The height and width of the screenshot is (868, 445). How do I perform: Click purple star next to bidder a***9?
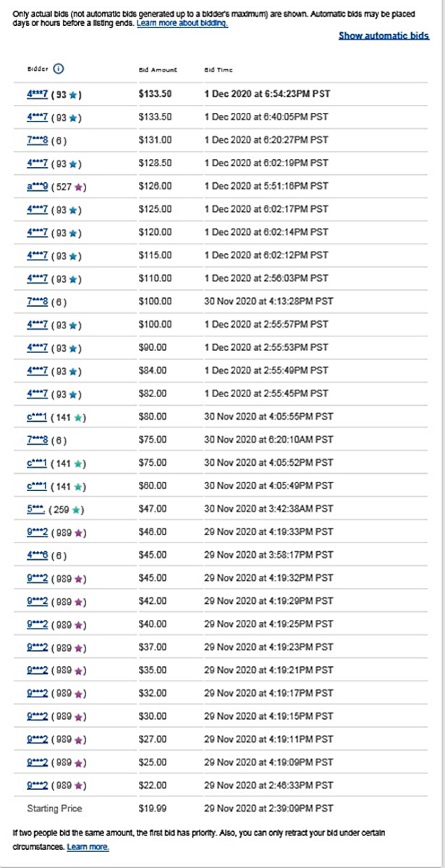(x=77, y=187)
